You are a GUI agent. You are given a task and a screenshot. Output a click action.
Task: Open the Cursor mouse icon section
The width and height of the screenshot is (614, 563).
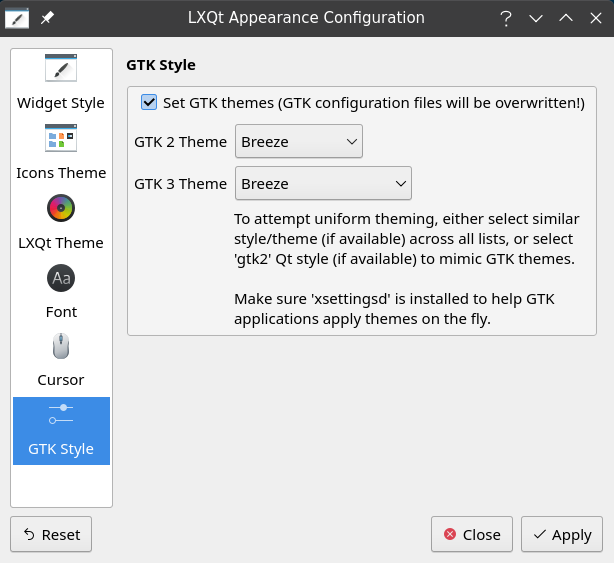61,346
